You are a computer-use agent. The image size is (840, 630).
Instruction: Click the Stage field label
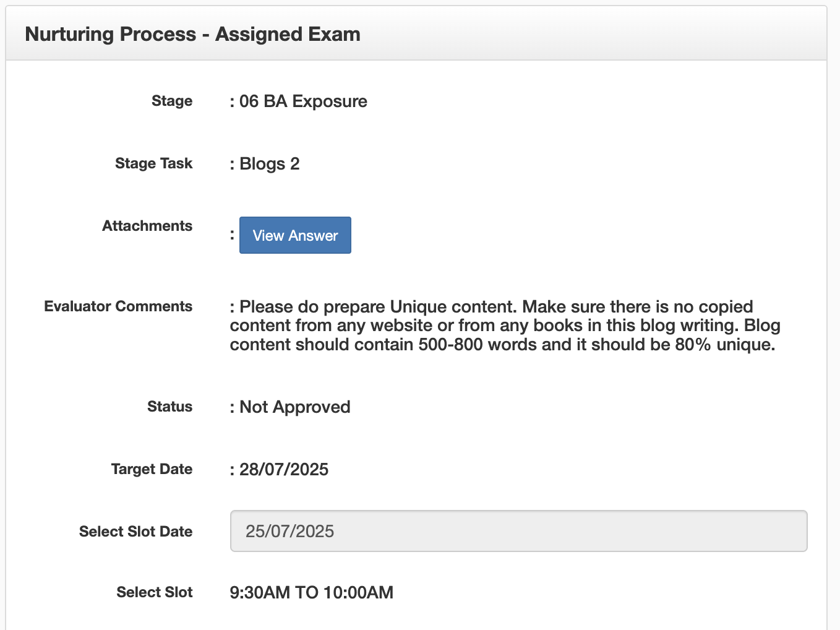point(172,101)
